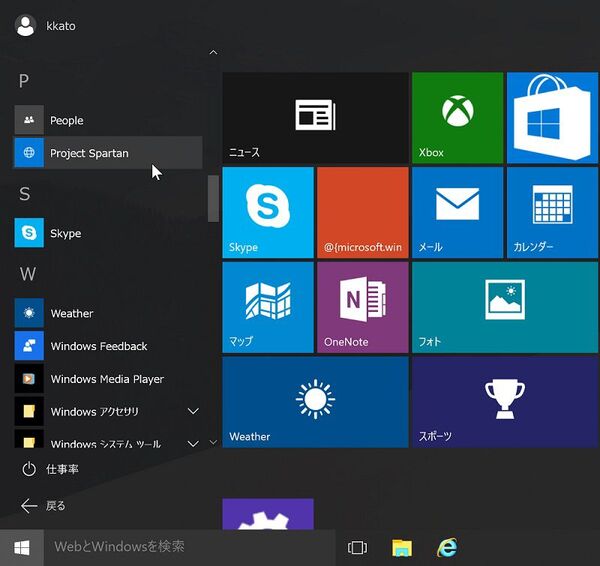Click the Windows システム ツール folder label

(106, 444)
